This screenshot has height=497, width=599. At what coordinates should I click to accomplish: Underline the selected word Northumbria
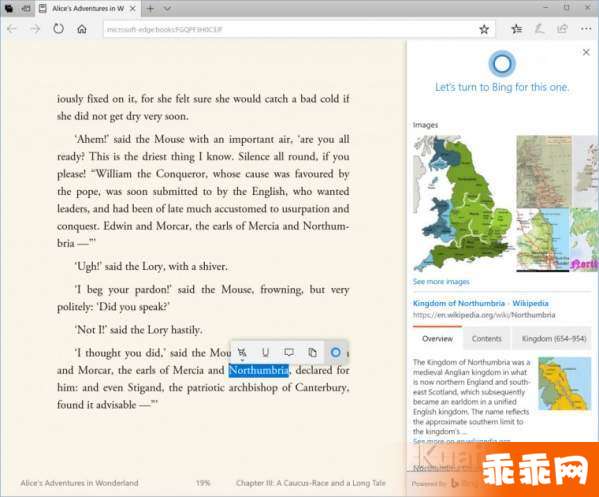pyautogui.click(x=266, y=353)
